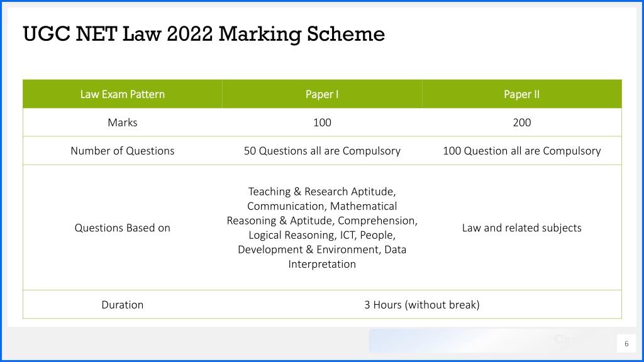Select the Questions Based on row label
The width and height of the screenshot is (644, 362).
click(x=123, y=228)
